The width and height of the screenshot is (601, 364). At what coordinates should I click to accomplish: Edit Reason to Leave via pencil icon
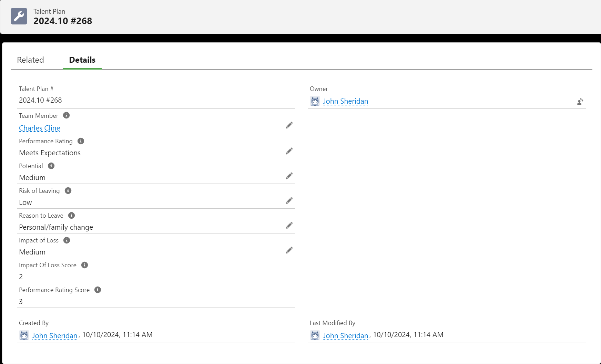tap(289, 226)
